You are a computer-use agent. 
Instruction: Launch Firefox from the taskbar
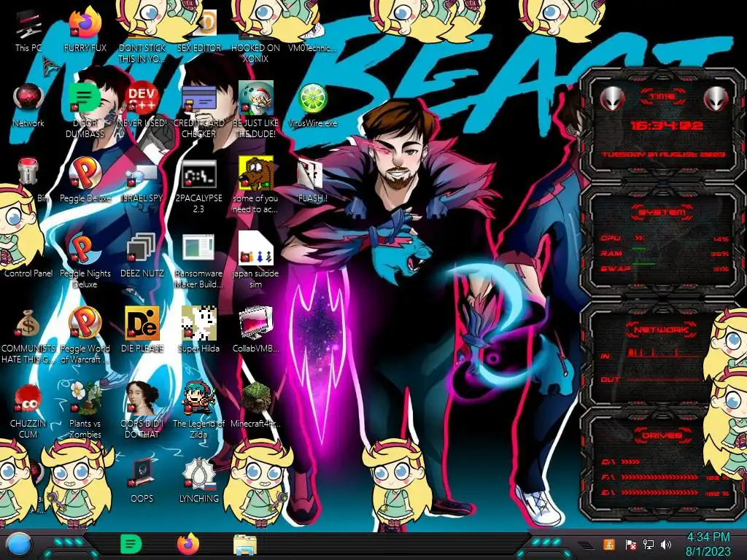[188, 544]
